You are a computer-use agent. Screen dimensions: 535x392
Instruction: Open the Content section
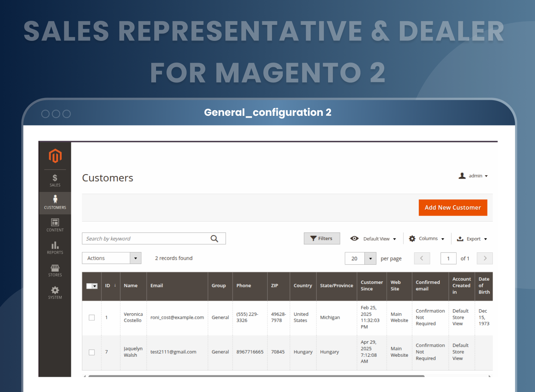point(55,225)
